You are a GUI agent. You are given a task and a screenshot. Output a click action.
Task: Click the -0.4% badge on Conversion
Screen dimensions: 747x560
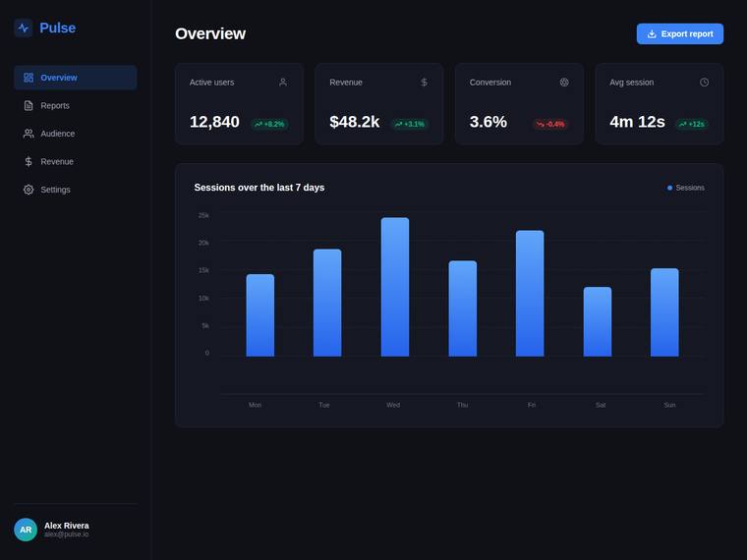click(550, 125)
